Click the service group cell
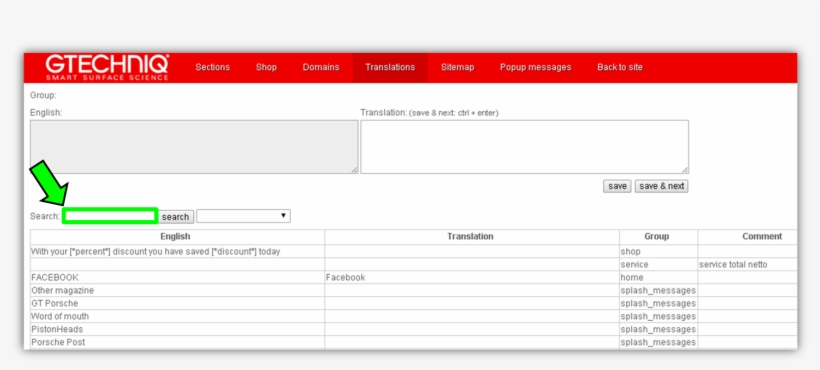 (658, 264)
